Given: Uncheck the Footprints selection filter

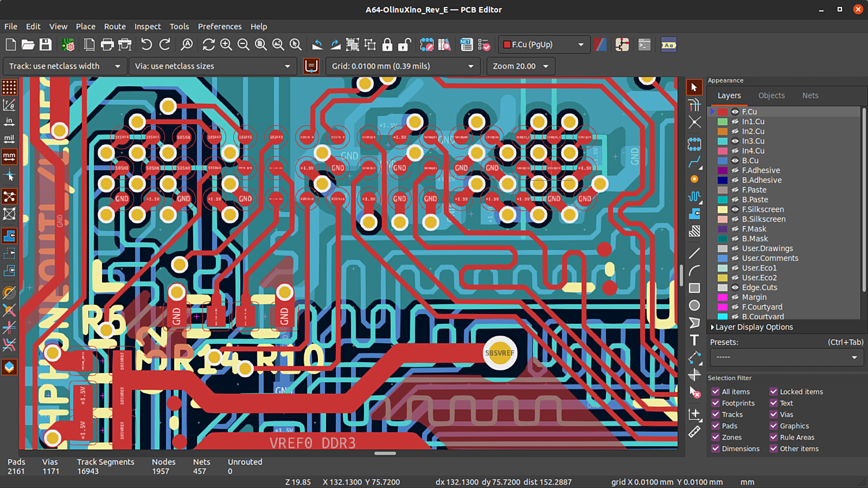Looking at the screenshot, I should tap(716, 403).
